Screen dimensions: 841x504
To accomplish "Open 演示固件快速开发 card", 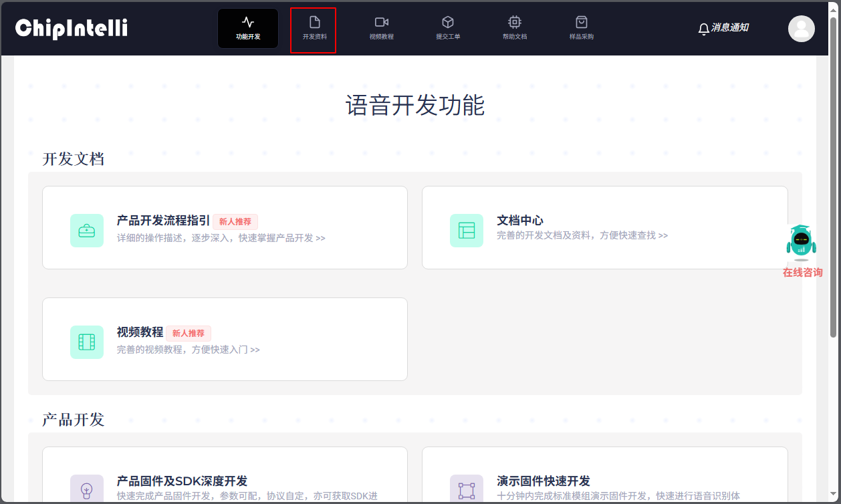I will [x=544, y=481].
